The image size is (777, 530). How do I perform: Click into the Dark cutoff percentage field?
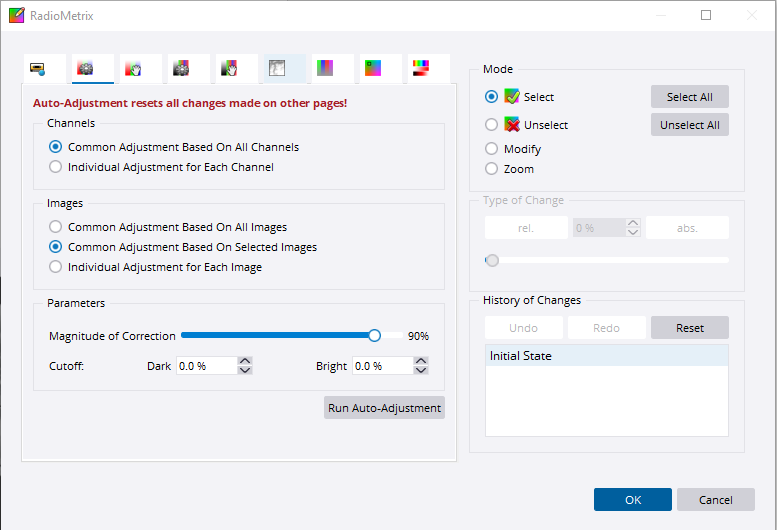click(x=206, y=366)
